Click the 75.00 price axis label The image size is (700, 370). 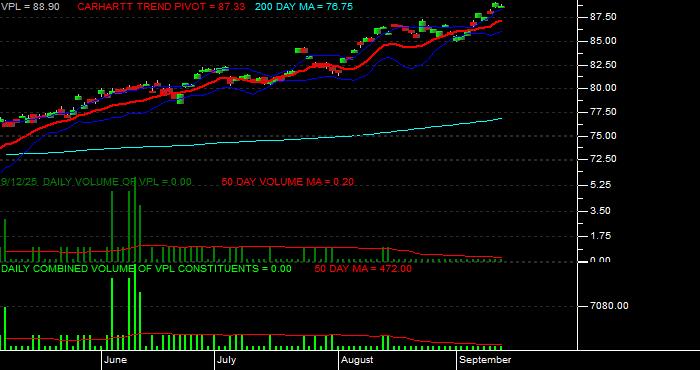tap(604, 136)
